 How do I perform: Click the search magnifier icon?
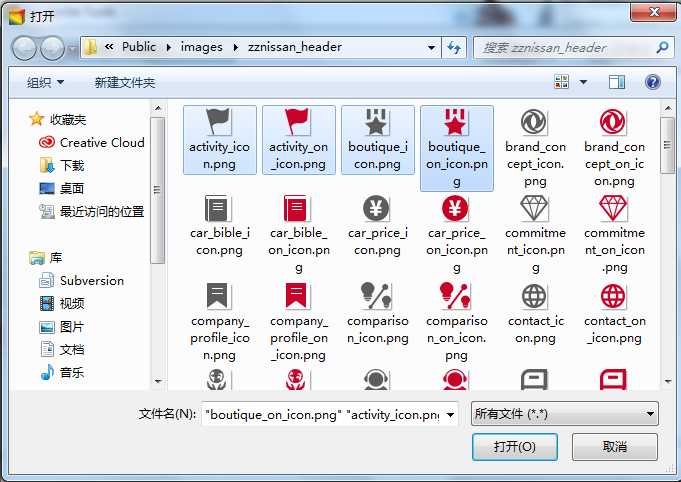[662, 47]
